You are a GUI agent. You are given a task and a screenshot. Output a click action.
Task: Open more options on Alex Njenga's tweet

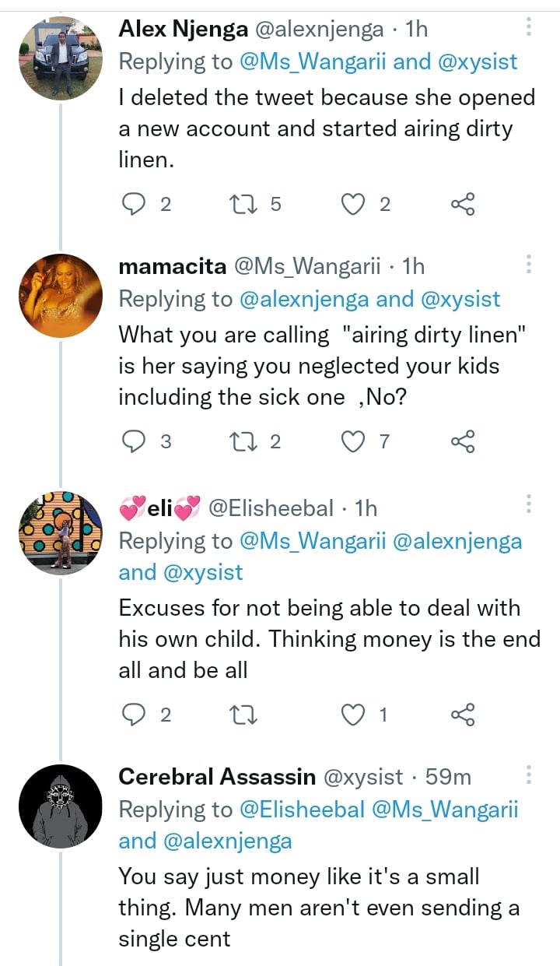(x=528, y=29)
